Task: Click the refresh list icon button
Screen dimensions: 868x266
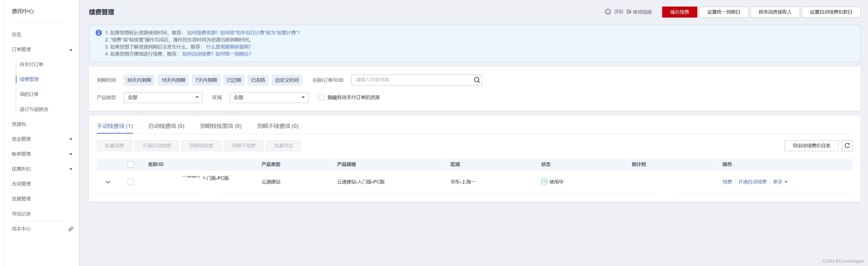Action: pyautogui.click(x=847, y=146)
